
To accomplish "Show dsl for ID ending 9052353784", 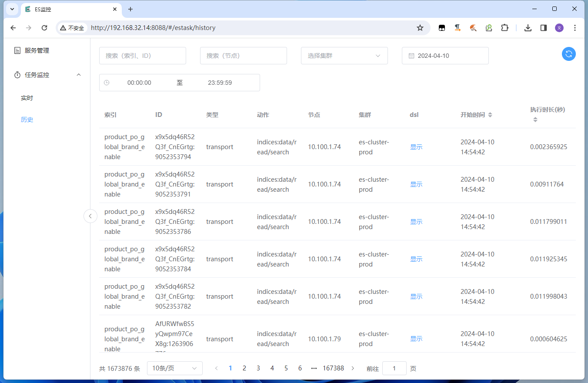I will tap(416, 259).
